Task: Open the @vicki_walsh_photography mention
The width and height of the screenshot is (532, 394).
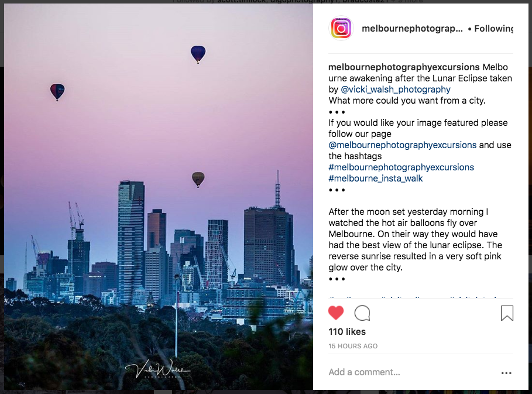Action: [396, 90]
